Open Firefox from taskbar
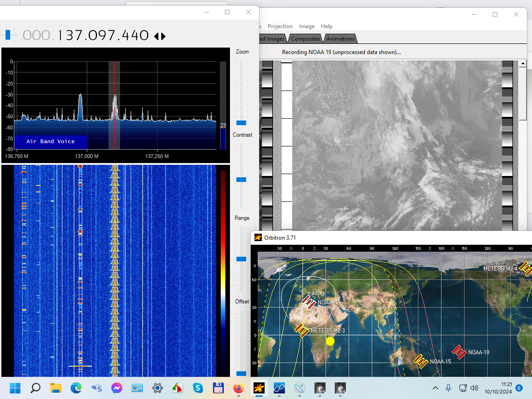Viewport: 532px width, 399px height. pos(238,388)
